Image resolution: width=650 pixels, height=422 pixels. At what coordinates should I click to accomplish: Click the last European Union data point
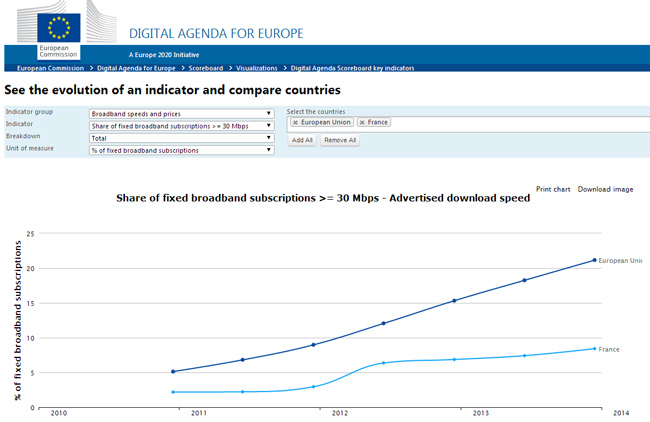pos(595,260)
